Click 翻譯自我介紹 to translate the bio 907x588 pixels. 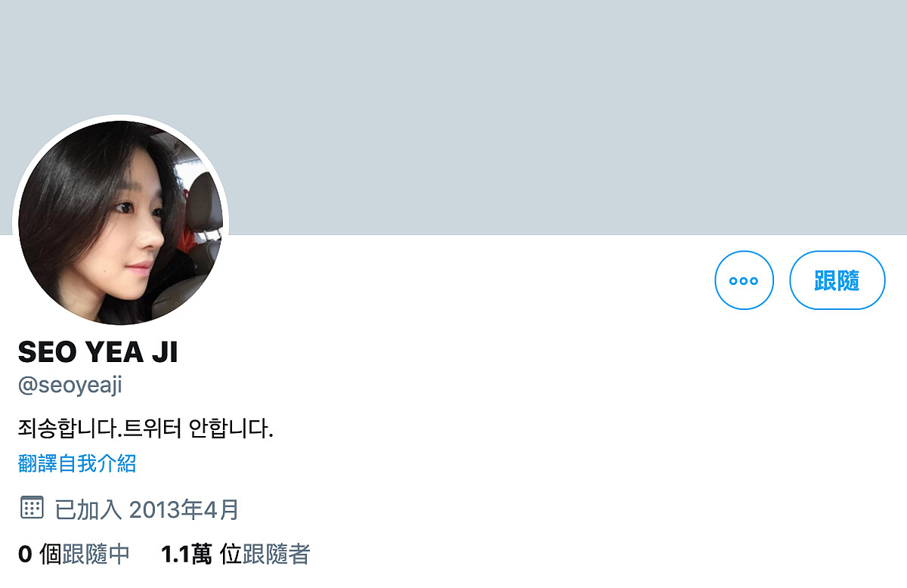tap(77, 463)
